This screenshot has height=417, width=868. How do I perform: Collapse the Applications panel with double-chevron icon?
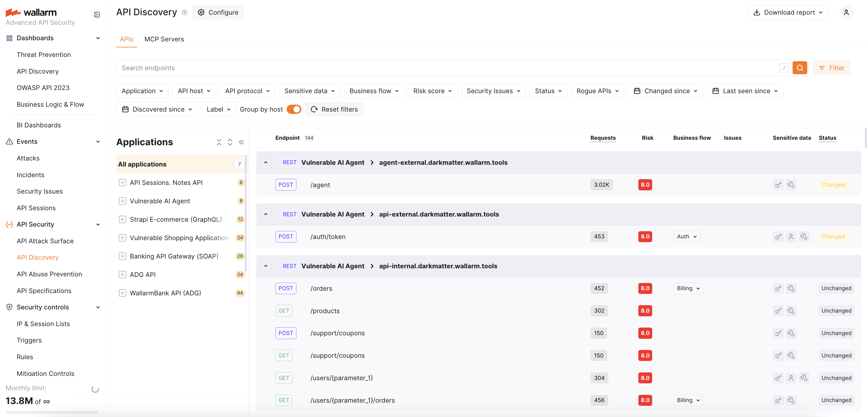(241, 142)
